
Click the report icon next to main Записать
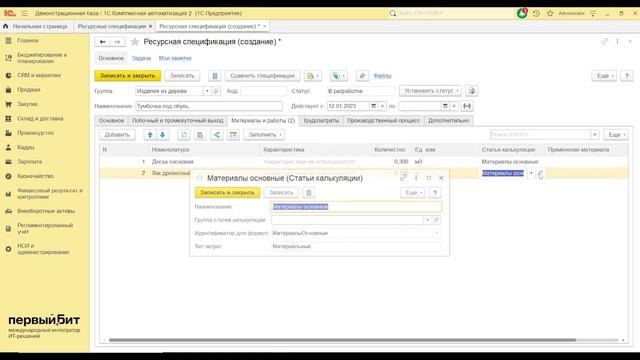215,76
